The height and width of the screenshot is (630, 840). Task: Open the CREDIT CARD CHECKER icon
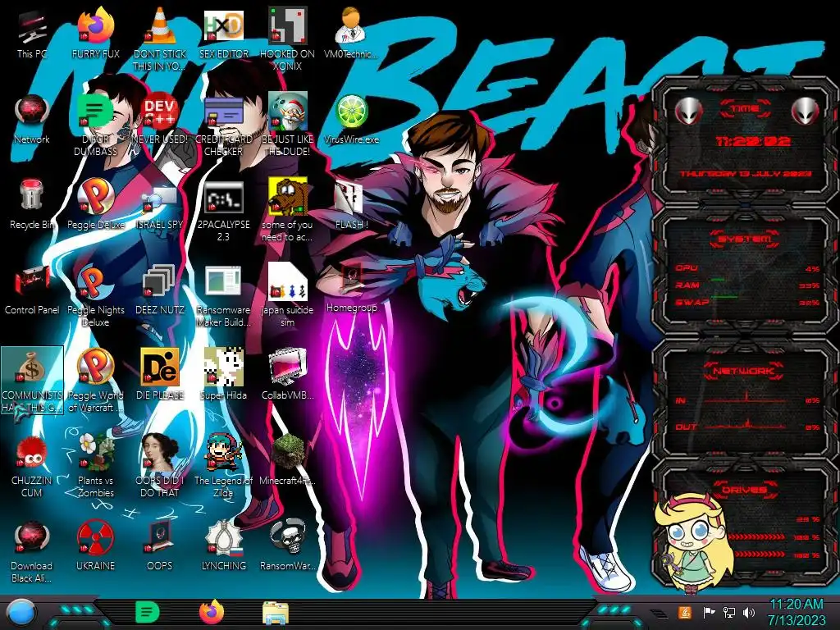(223, 126)
